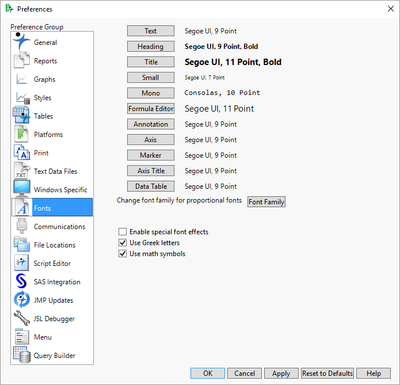The image size is (400, 385).
Task: Click the Formula Editor font button
Action: (x=151, y=109)
